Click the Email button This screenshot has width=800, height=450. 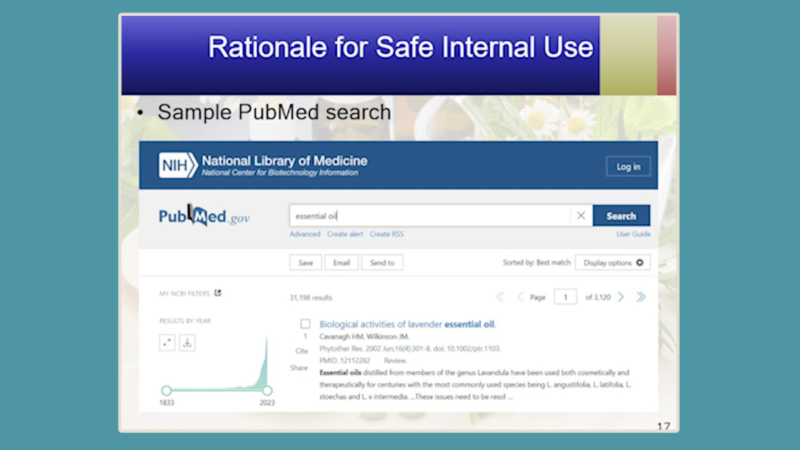341,262
